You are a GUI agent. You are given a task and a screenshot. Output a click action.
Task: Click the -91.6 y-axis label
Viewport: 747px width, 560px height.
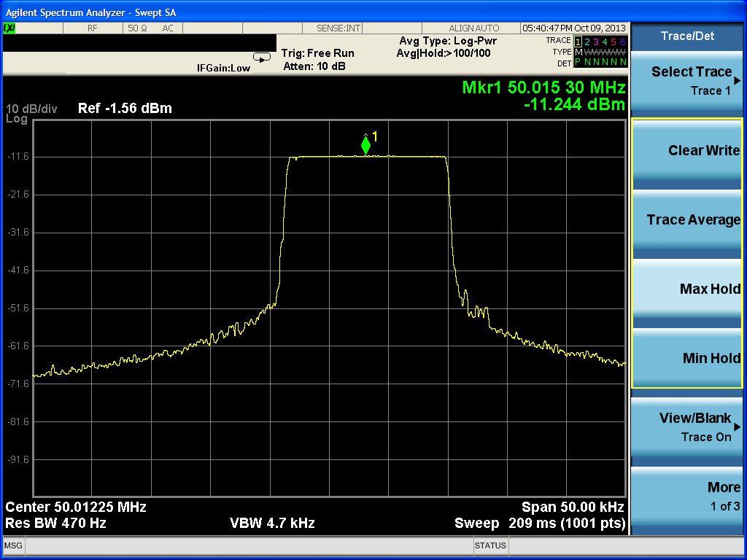[18, 459]
